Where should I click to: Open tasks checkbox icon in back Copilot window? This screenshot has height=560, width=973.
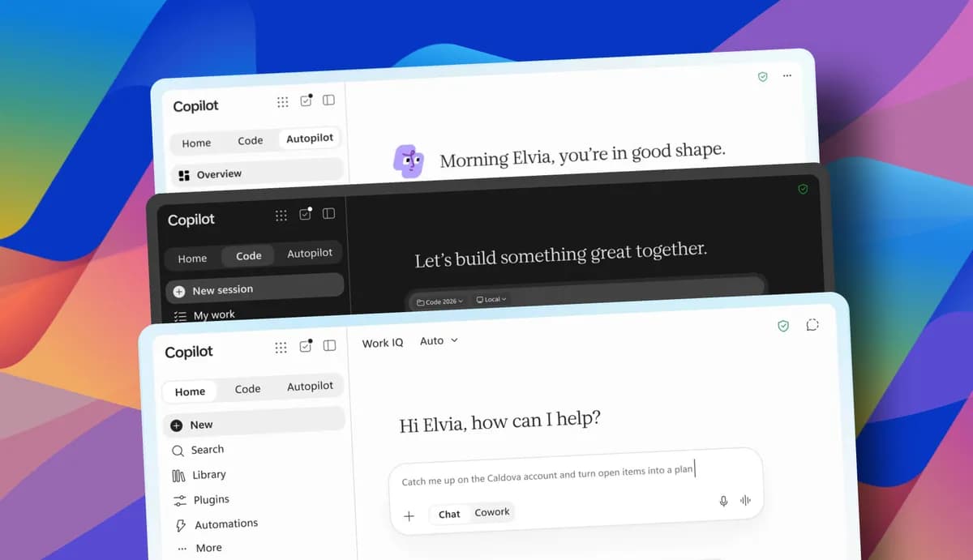point(306,100)
